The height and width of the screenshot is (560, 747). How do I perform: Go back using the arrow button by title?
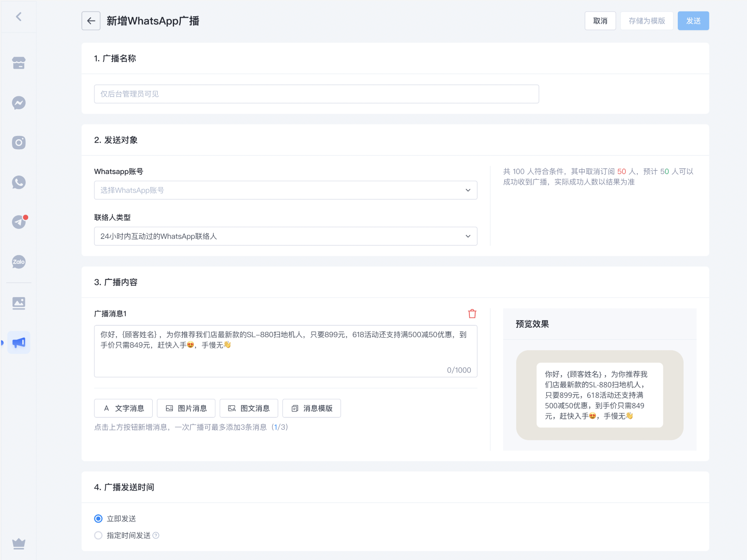(x=91, y=21)
